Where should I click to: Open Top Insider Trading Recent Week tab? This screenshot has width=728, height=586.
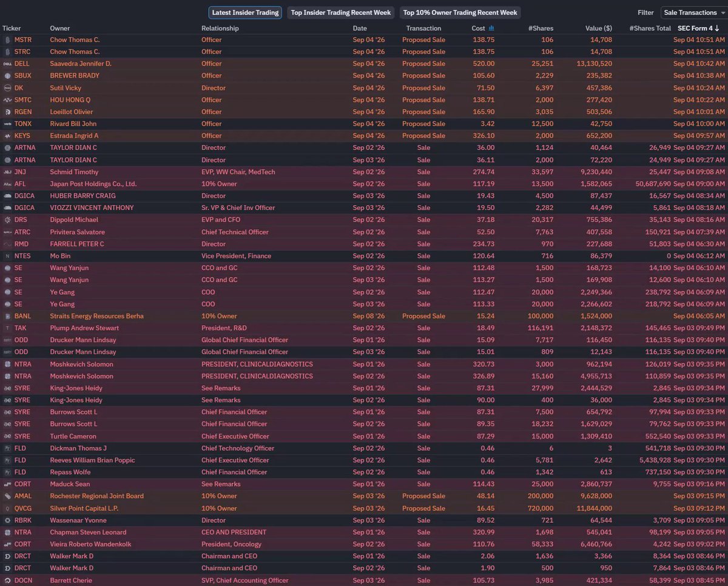340,13
